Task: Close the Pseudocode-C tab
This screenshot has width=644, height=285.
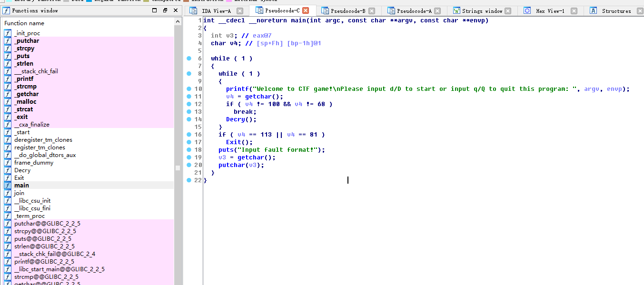Action: click(x=306, y=10)
